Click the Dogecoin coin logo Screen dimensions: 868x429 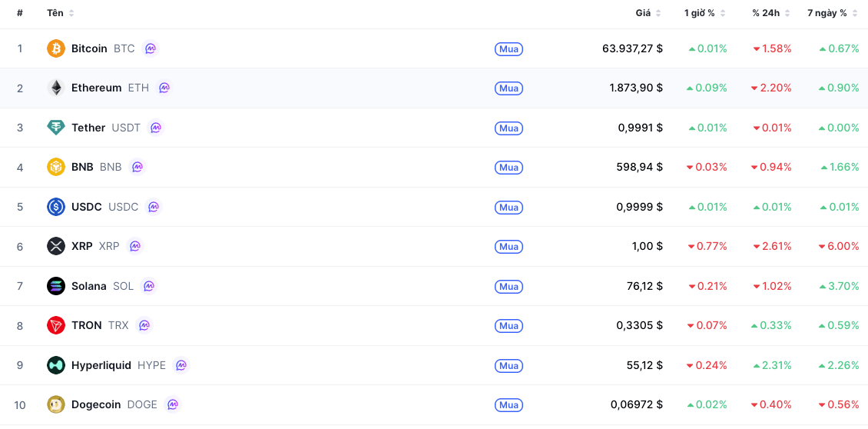[56, 404]
